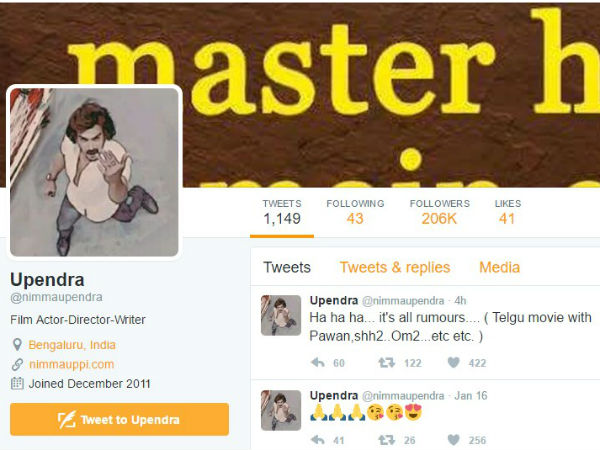Click the Tweets 1,149 count

pos(282,212)
